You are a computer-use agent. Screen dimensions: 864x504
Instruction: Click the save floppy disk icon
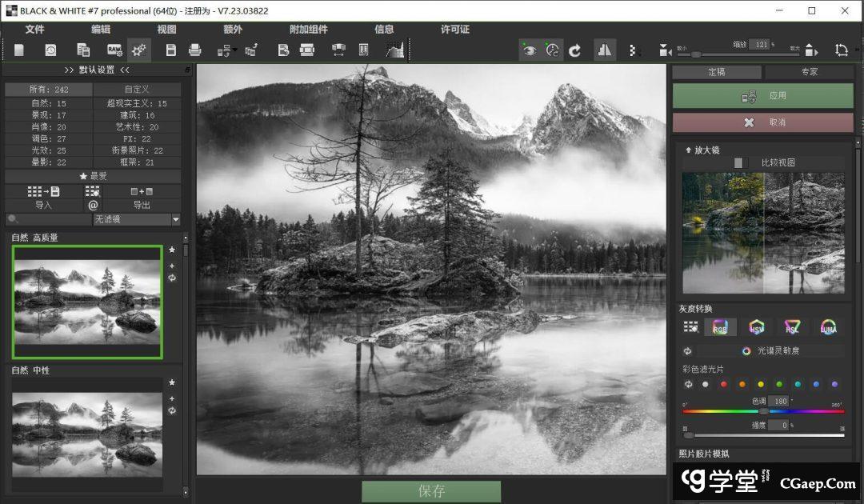coord(170,50)
